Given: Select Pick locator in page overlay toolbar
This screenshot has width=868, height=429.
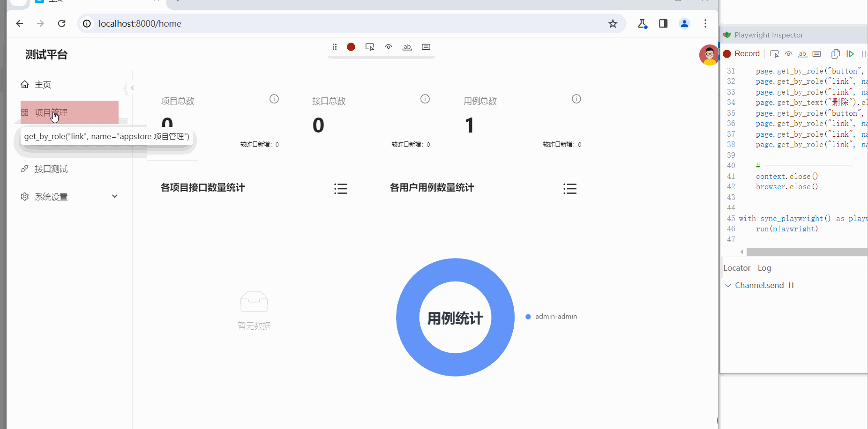Looking at the screenshot, I should click(x=370, y=47).
